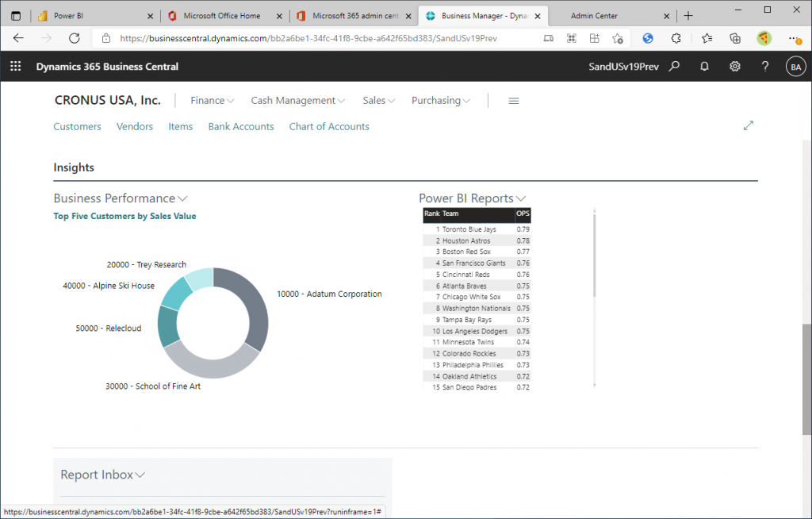Click the main page vertical scrollbar thumb

point(806,379)
